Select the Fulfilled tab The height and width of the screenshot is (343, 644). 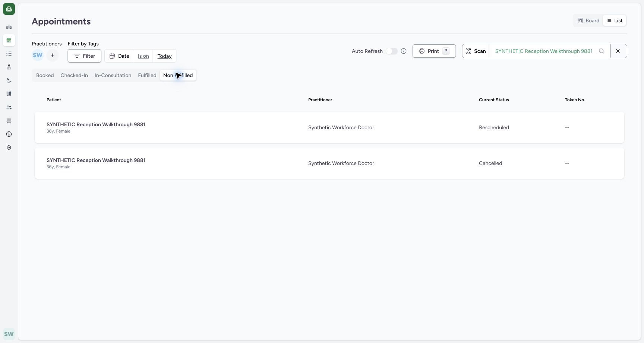coord(147,75)
